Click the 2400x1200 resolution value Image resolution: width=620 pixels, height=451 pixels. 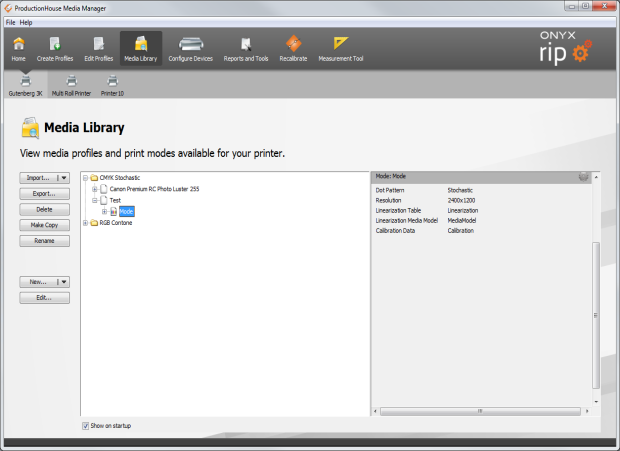pos(461,200)
